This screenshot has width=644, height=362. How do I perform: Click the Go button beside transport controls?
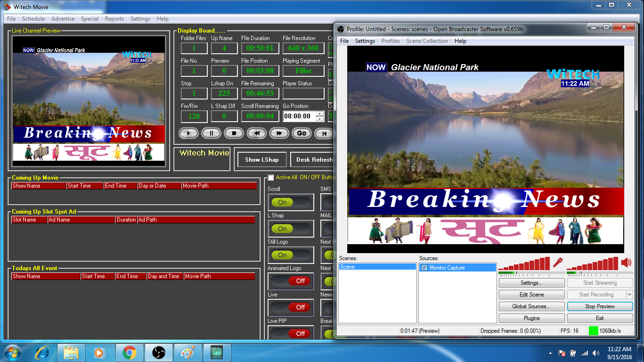point(302,133)
